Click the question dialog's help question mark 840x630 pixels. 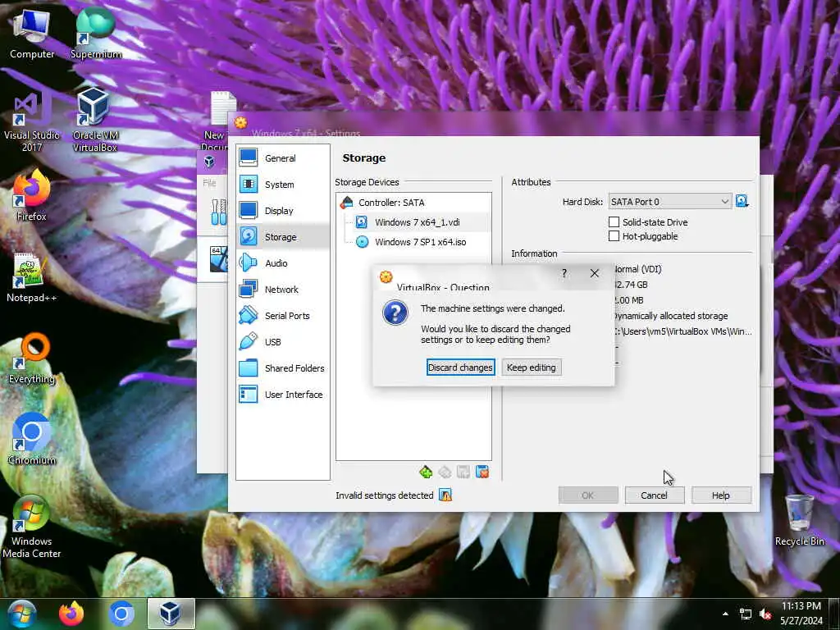[564, 273]
